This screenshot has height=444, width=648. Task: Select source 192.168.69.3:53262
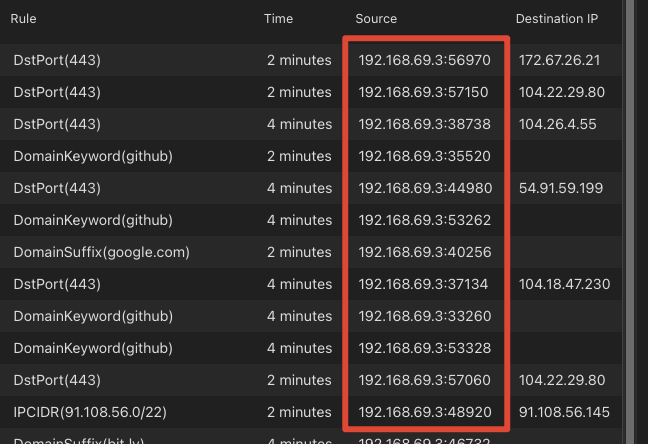(x=424, y=220)
